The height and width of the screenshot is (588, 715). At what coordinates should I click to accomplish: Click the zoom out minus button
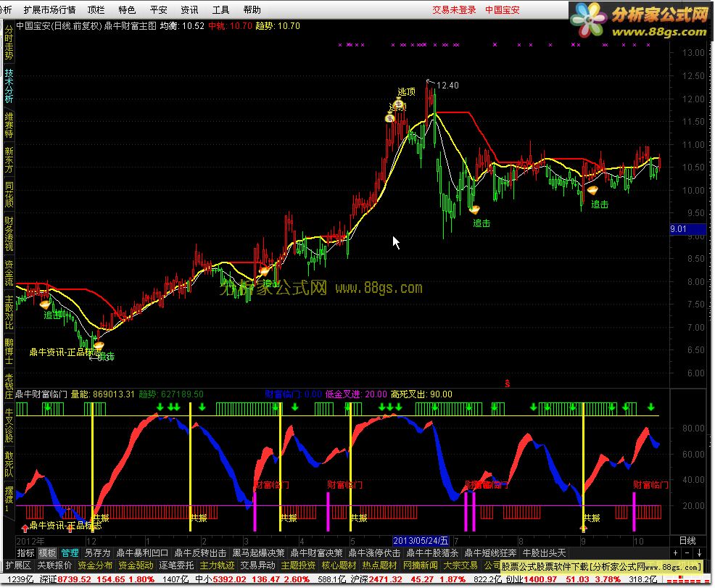[687, 553]
